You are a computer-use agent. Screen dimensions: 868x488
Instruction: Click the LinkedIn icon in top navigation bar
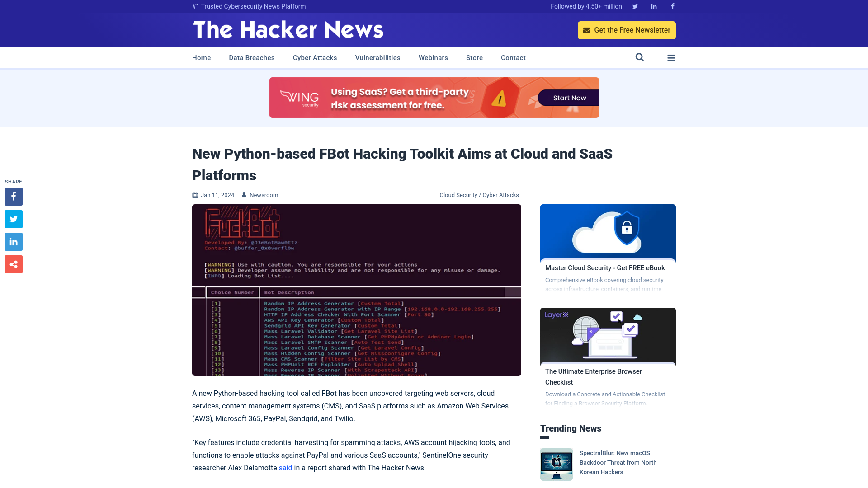click(653, 6)
